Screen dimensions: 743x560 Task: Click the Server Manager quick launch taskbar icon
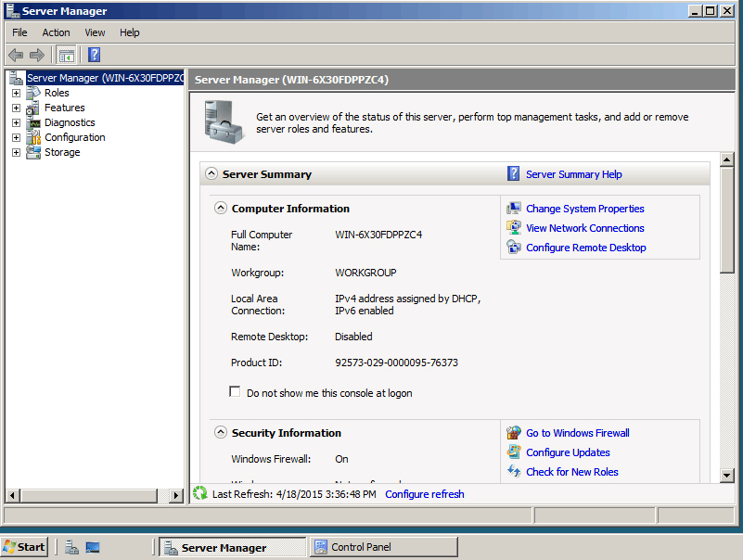(x=71, y=547)
